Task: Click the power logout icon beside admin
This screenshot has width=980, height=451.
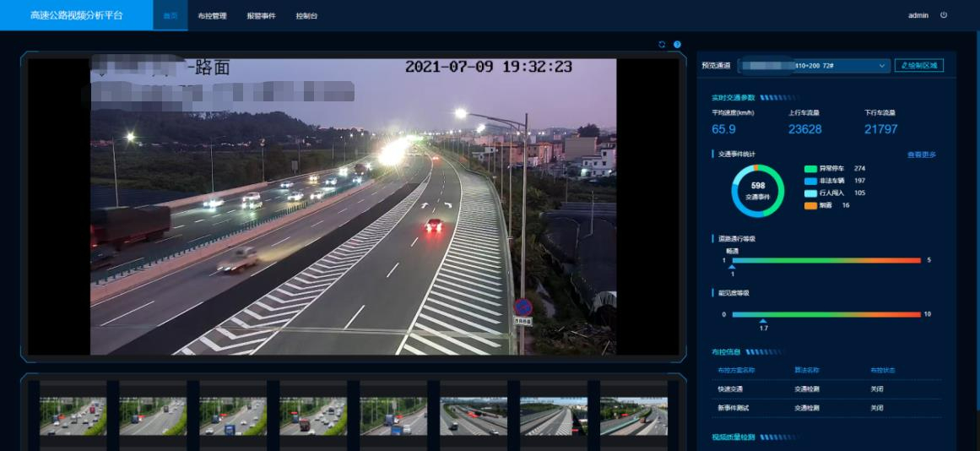Action: click(944, 15)
